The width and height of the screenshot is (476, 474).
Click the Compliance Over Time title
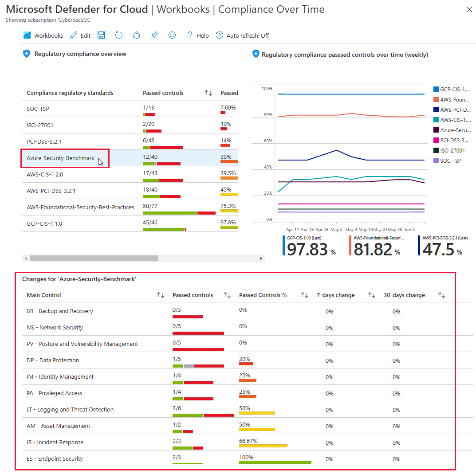coord(272,9)
